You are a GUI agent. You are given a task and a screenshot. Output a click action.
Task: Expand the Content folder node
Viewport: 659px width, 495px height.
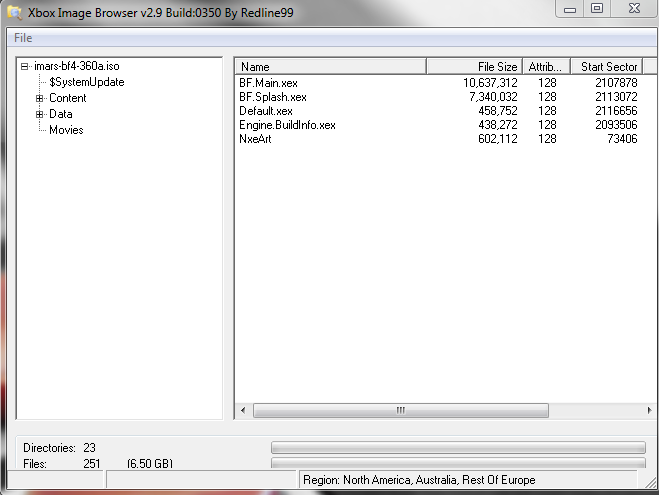(x=40, y=98)
